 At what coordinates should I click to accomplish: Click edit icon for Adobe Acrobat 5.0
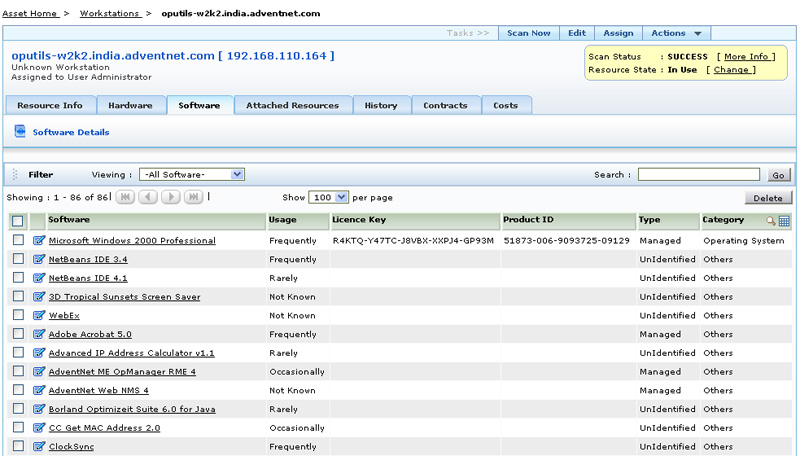pos(39,334)
